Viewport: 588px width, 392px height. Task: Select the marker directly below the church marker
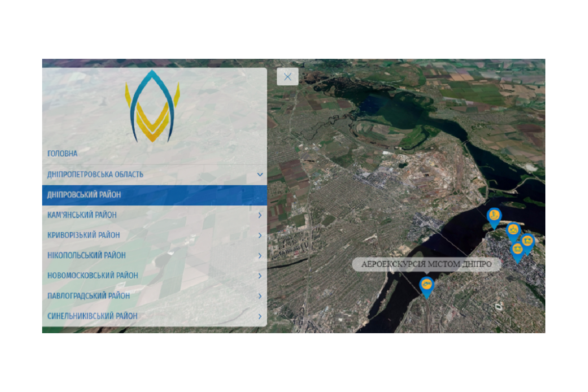point(517,249)
